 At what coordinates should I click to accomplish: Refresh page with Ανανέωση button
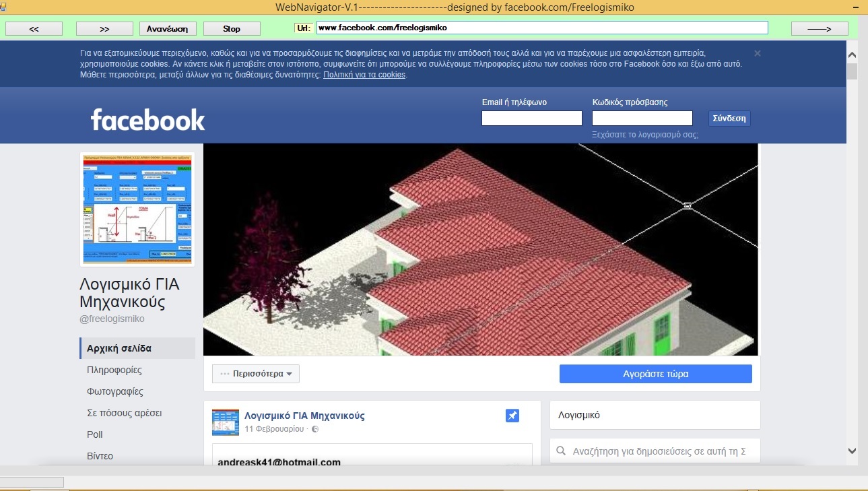[168, 29]
